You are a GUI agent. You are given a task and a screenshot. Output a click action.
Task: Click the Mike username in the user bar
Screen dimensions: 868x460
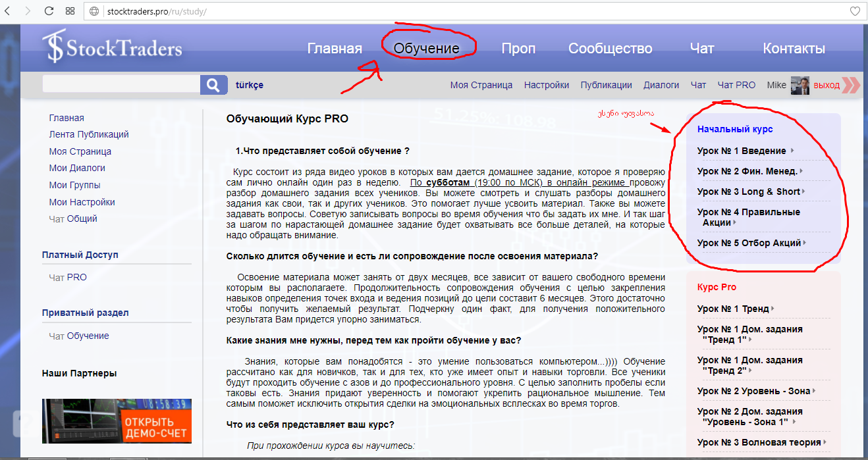click(776, 85)
